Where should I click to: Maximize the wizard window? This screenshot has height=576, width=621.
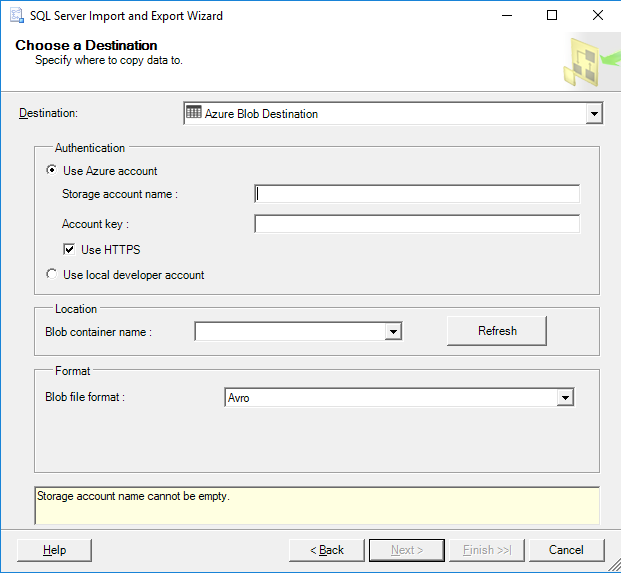(x=551, y=16)
